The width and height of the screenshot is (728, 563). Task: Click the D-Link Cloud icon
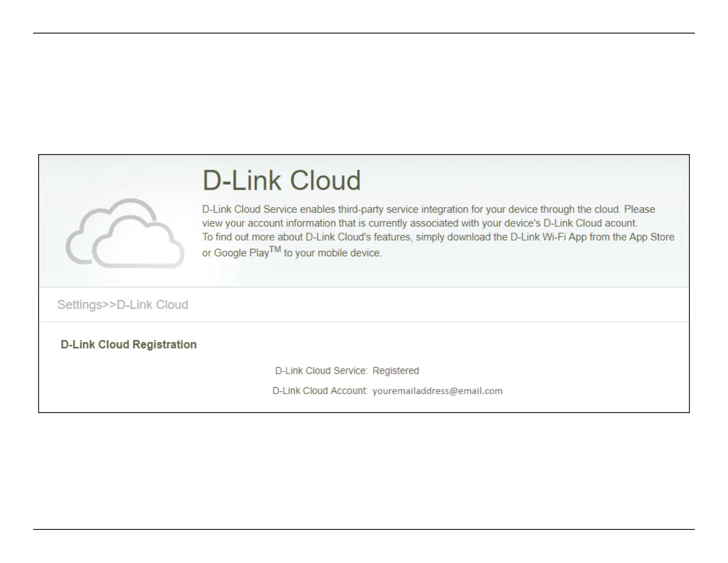click(125, 233)
